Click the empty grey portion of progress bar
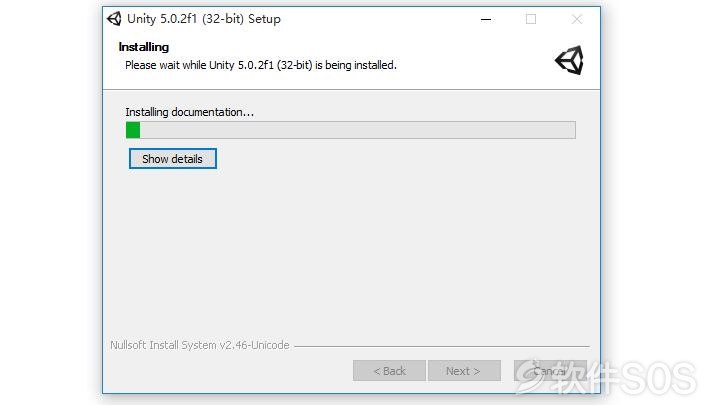This screenshot has height=405, width=709. point(358,130)
